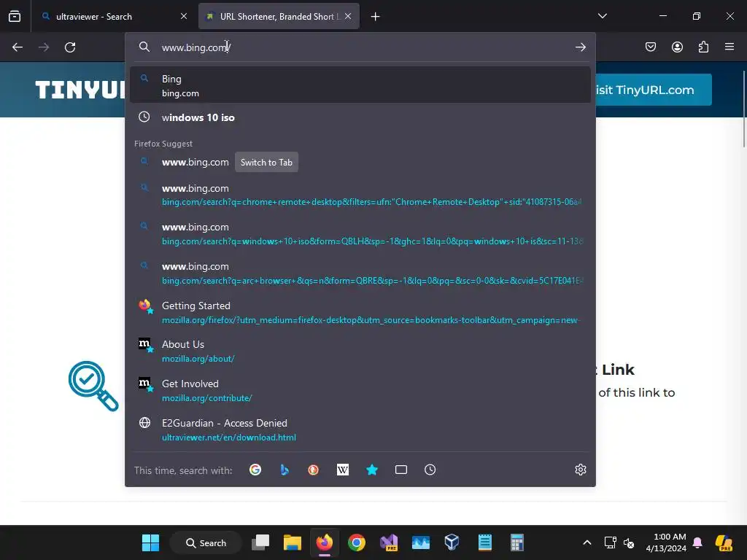Open the About Us mozilla.org bookmark
This screenshot has height=560, width=747.
[360, 351]
